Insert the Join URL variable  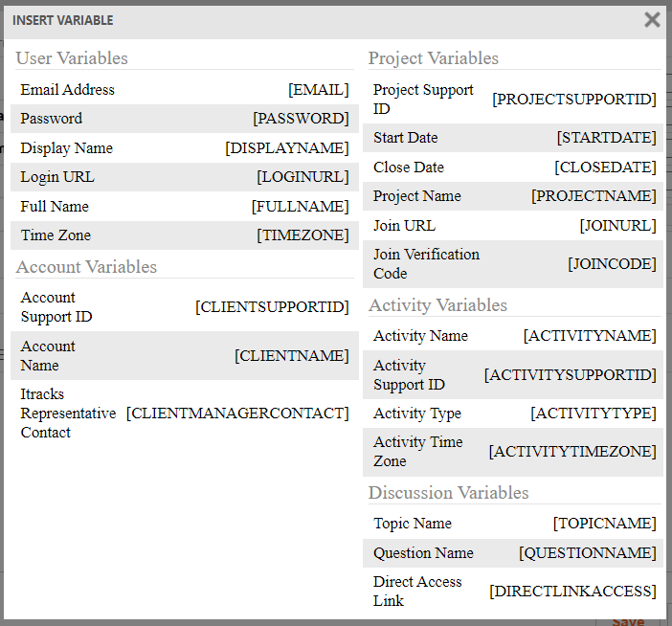[x=513, y=225]
